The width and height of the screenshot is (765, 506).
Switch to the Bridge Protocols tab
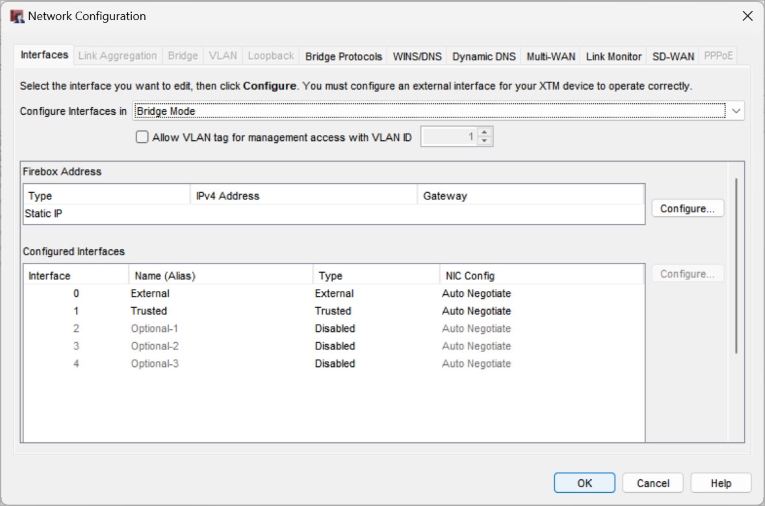pos(343,56)
